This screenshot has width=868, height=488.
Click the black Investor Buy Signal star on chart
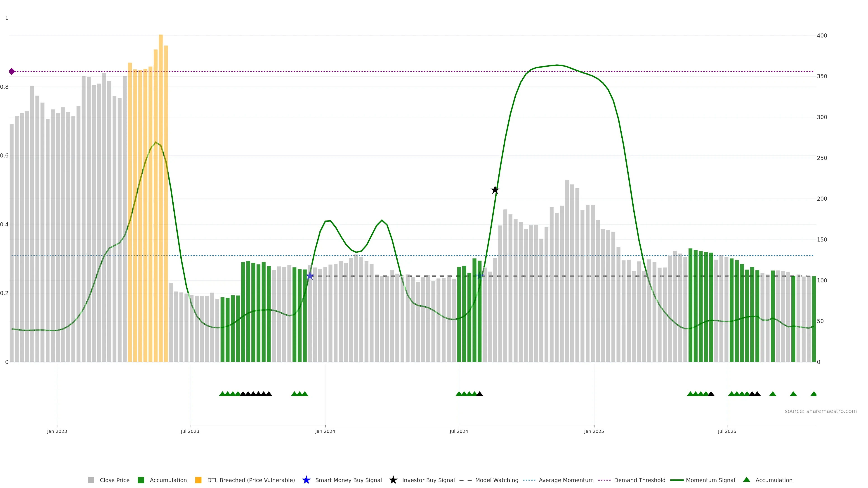tap(495, 190)
